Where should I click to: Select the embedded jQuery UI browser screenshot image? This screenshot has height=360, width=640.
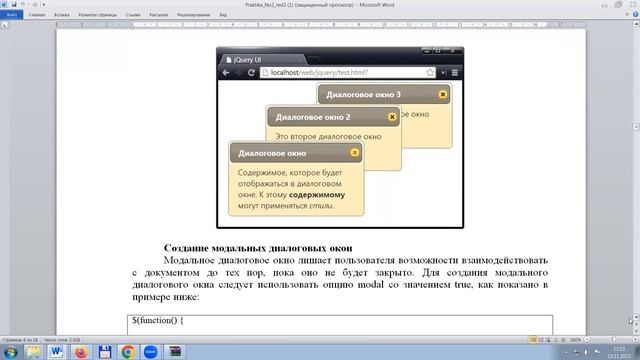click(340, 138)
